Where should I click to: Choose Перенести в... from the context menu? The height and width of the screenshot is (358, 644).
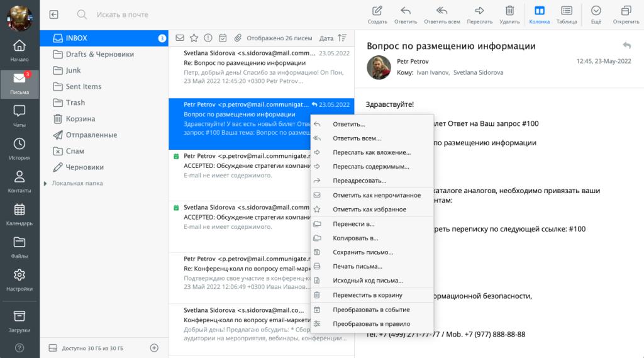point(372,224)
